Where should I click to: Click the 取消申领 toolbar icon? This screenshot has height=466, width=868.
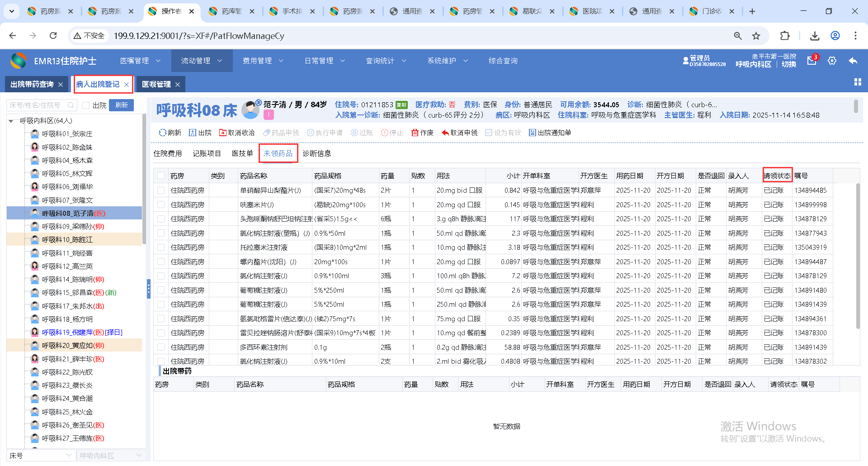point(445,133)
